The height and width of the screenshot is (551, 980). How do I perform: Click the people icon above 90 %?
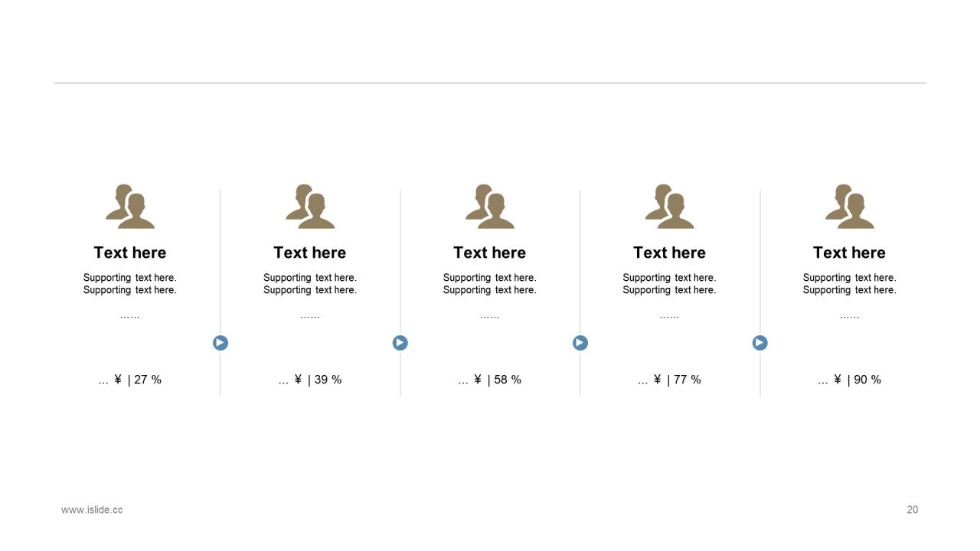850,207
